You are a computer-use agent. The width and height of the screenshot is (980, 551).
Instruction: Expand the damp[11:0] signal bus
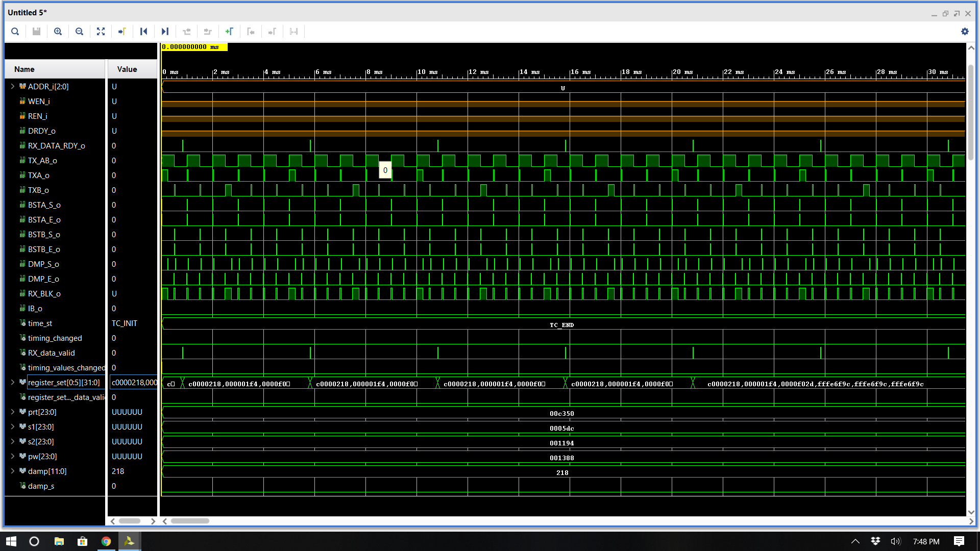pos(12,471)
